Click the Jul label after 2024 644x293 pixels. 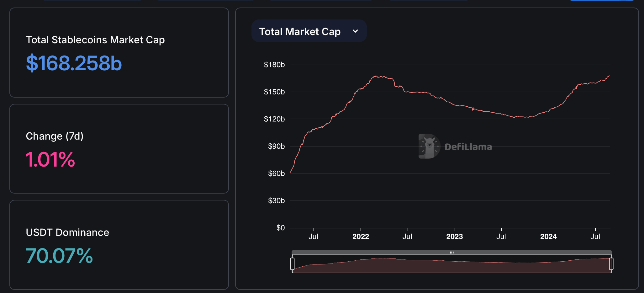point(595,237)
